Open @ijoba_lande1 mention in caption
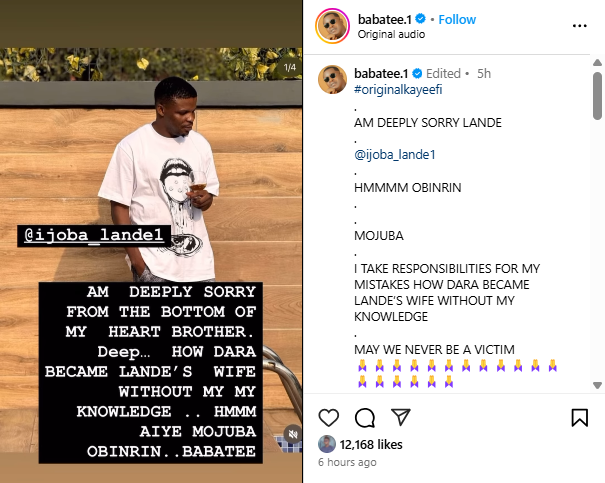Viewport: 605px width, 483px height. [395, 155]
